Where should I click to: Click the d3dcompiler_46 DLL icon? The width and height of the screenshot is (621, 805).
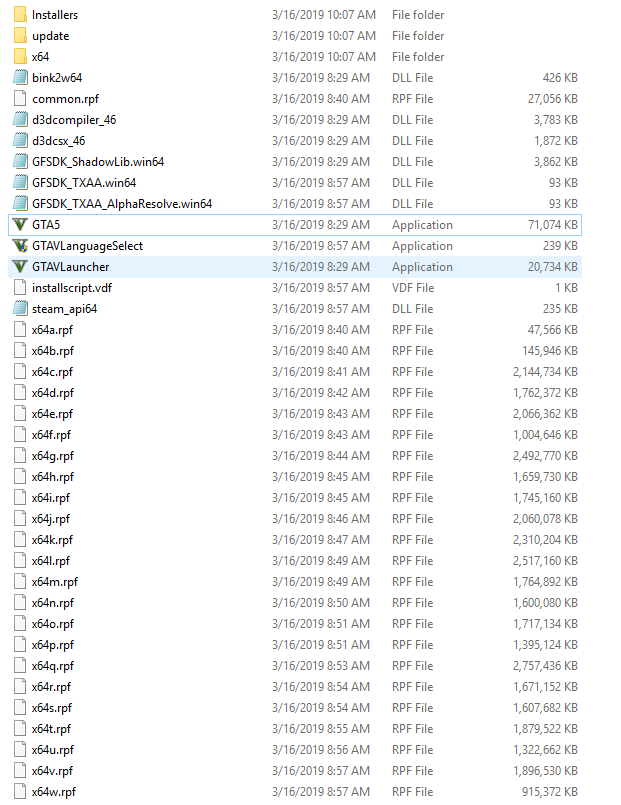20,120
